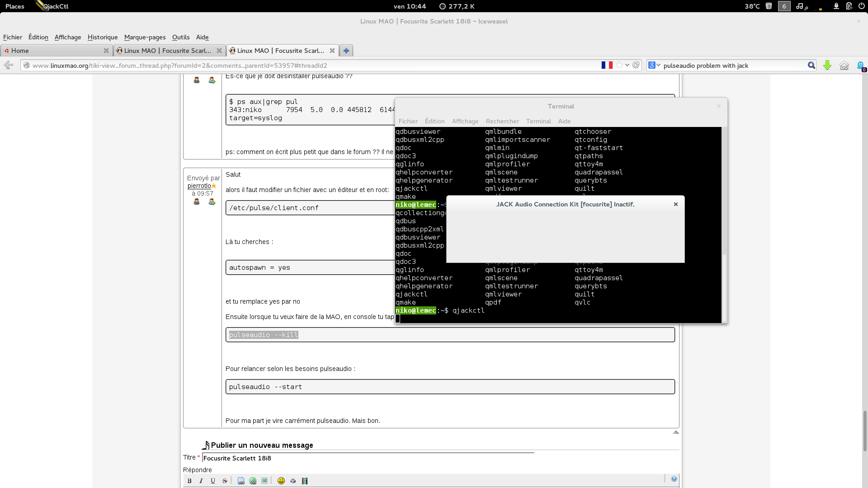
Task: Reload the current page
Action: tap(636, 65)
